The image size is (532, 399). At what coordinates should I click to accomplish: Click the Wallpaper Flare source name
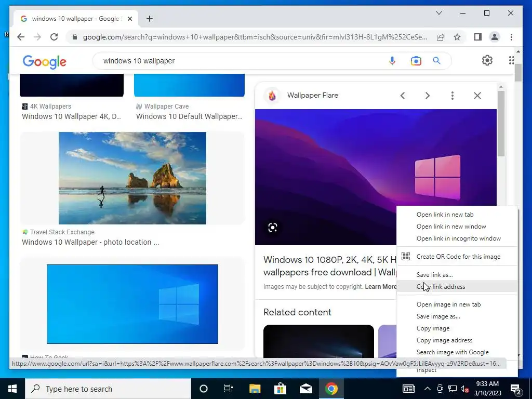(312, 96)
